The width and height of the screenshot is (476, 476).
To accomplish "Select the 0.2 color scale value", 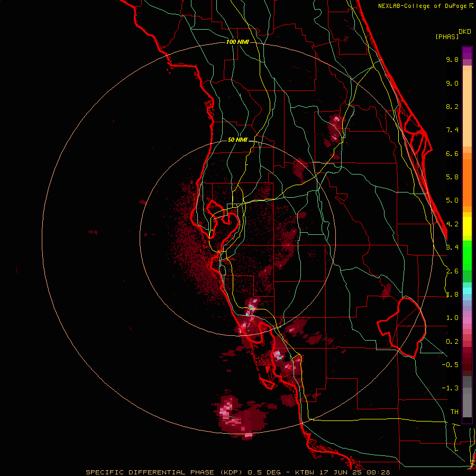I will click(452, 342).
